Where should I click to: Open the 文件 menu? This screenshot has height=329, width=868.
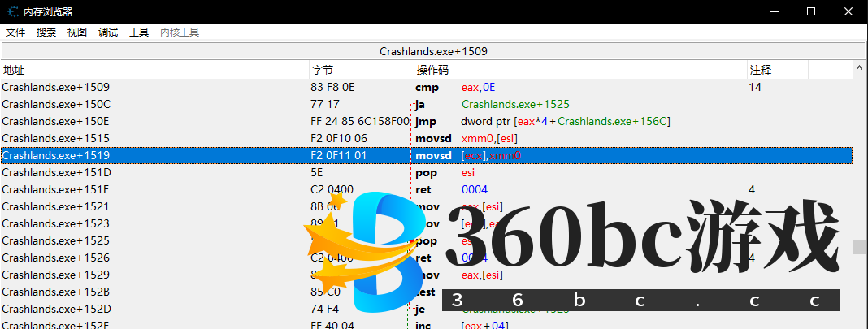pyautogui.click(x=15, y=32)
